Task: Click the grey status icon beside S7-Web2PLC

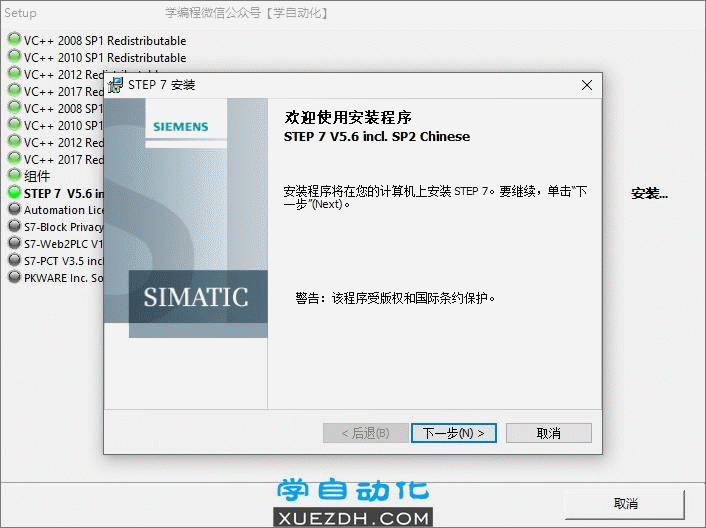Action: (14, 242)
